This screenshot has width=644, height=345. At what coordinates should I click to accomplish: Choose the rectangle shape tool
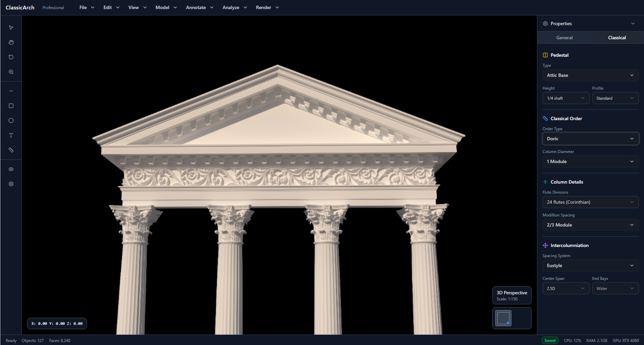pyautogui.click(x=11, y=106)
